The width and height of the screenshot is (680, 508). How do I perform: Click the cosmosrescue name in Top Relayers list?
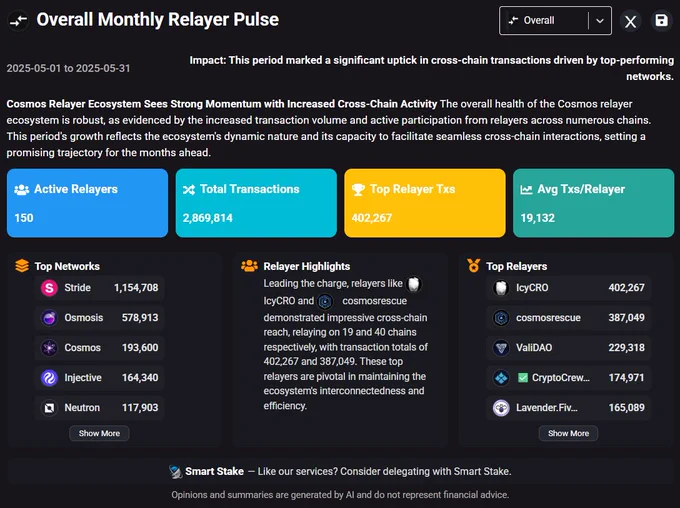tap(548, 318)
